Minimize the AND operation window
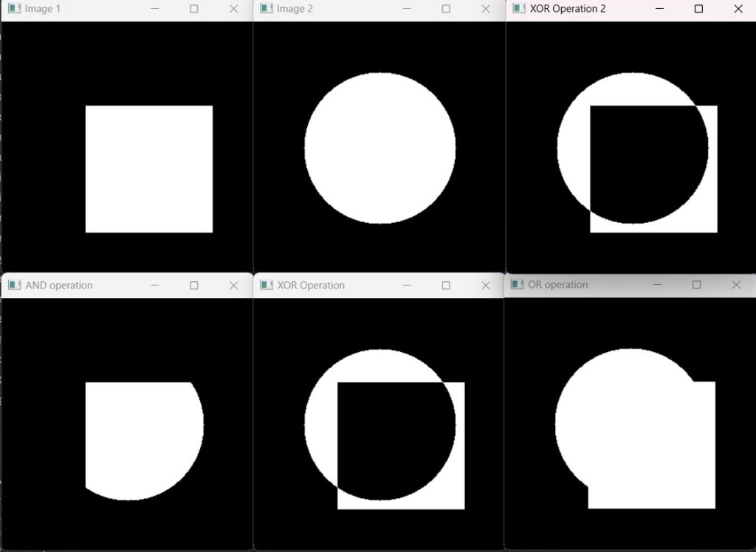Image resolution: width=756 pixels, height=552 pixels. click(x=155, y=286)
